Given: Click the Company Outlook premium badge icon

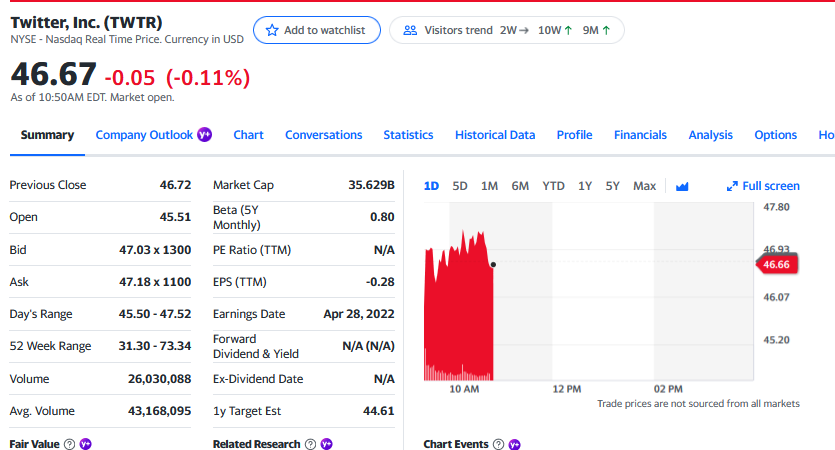Looking at the screenshot, I should pyautogui.click(x=204, y=135).
